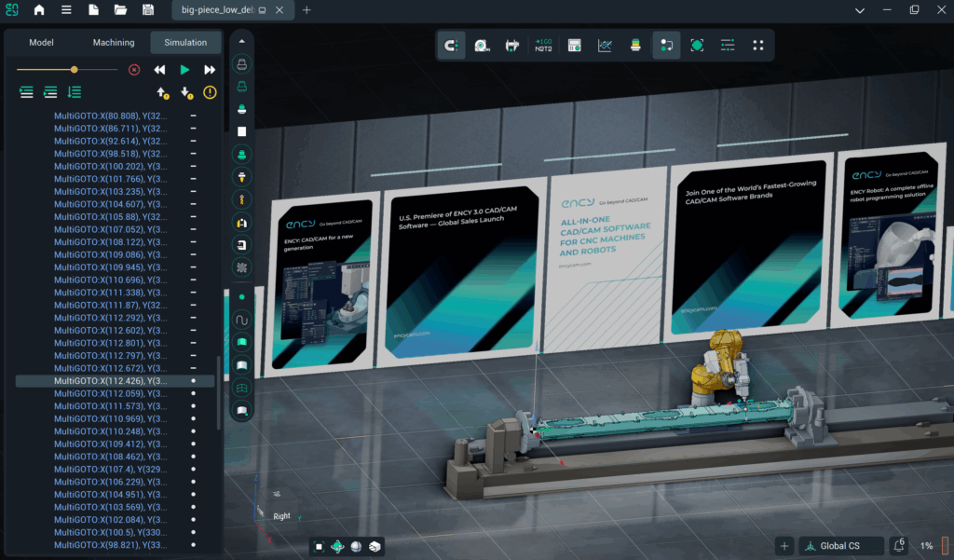Open the hamburger main menu
The height and width of the screenshot is (560, 954).
coord(66,9)
